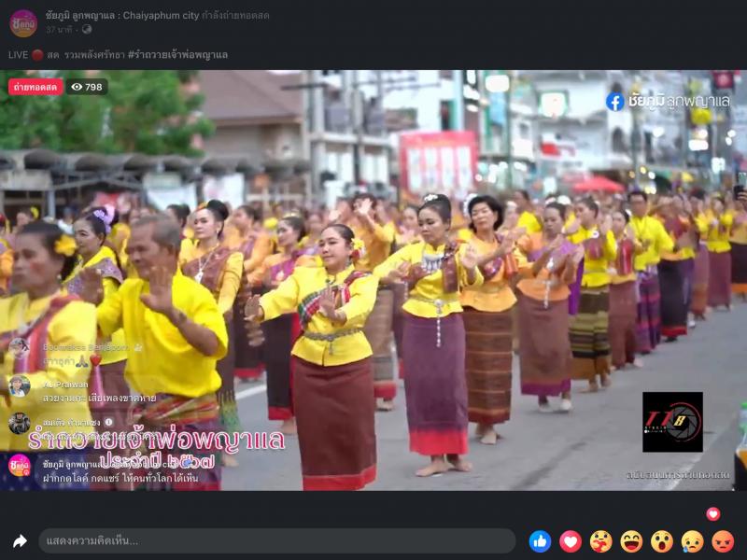Click the red ถ่ายทอดสด live badge
Image resolution: width=747 pixels, height=560 pixels.
coord(35,87)
